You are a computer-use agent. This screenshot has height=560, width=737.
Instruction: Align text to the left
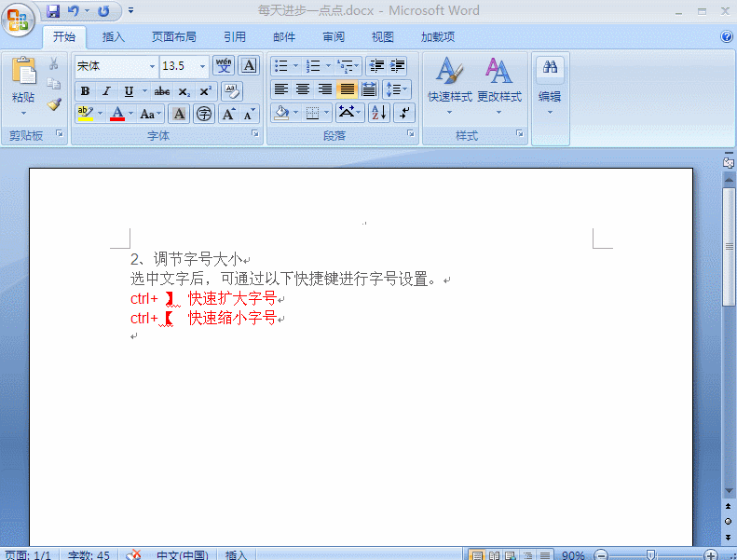click(x=281, y=89)
